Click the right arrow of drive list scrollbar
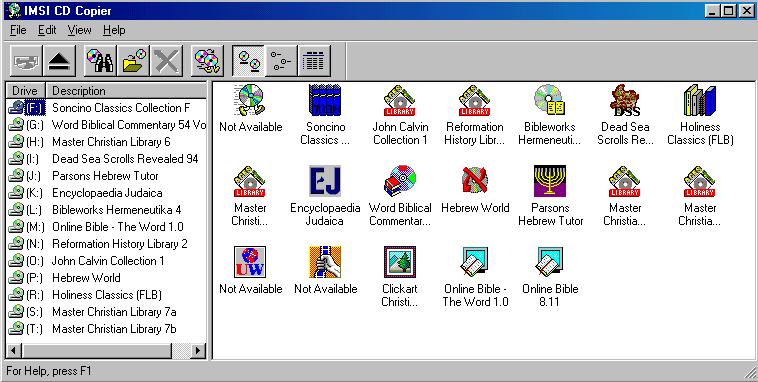 pyautogui.click(x=197, y=350)
